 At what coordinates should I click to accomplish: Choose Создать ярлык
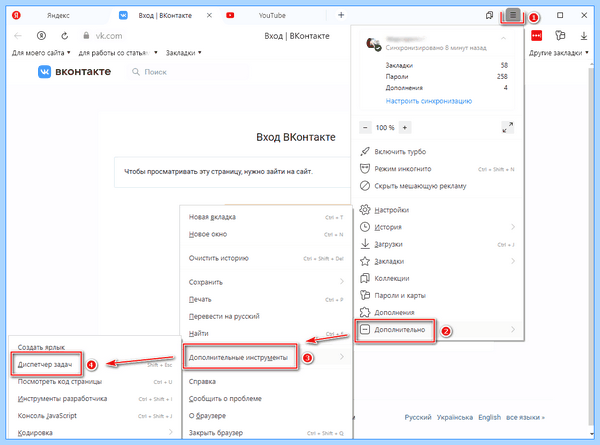95,347
